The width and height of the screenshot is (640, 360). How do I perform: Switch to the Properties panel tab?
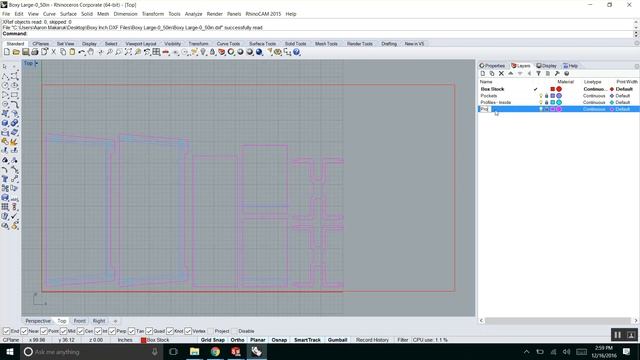[492, 66]
